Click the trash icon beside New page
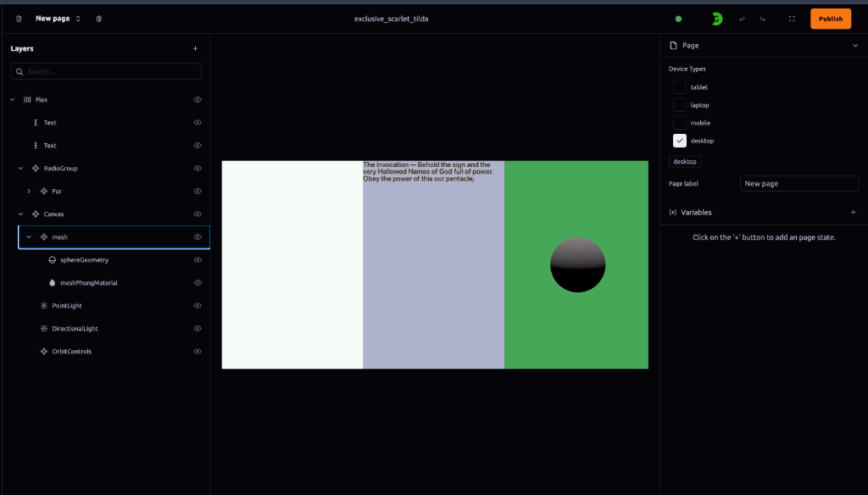 point(99,19)
